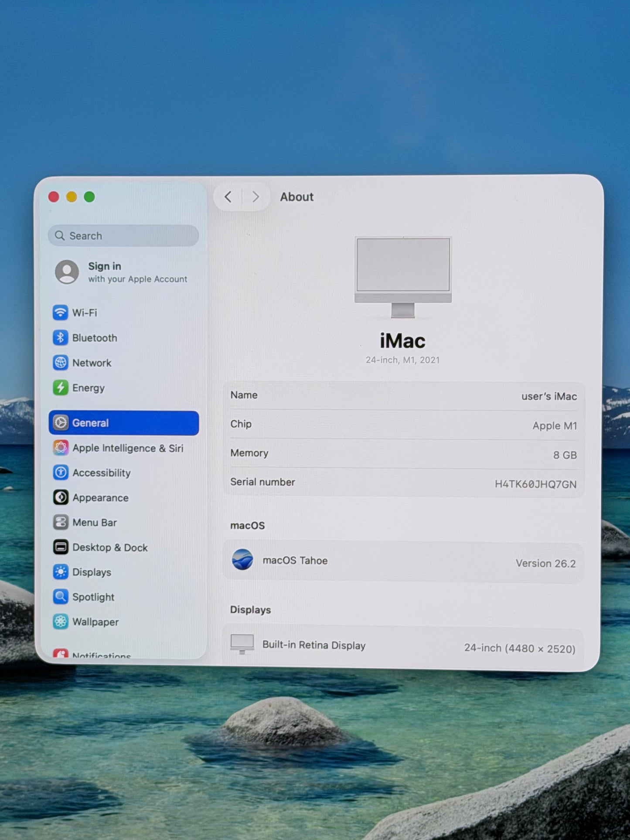The image size is (630, 840).
Task: Select Network sidebar label
Action: (92, 363)
